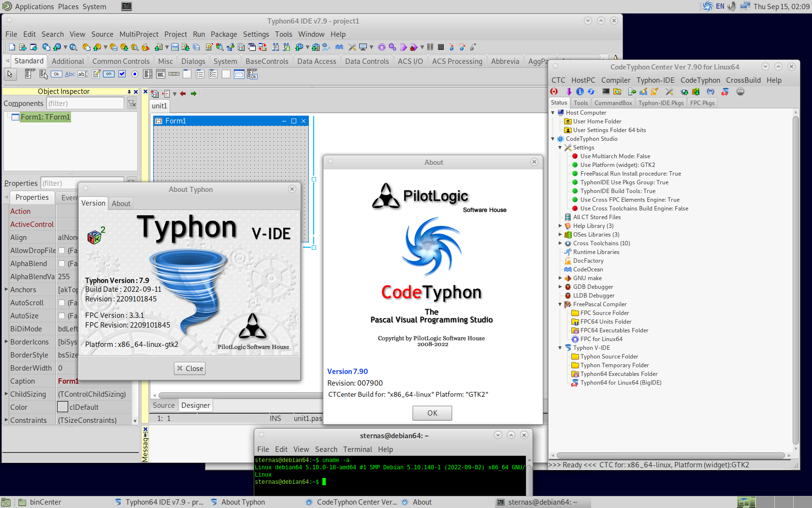
Task: Click the terminal icon in CodeTyphon Center toolbar
Action: (606, 91)
